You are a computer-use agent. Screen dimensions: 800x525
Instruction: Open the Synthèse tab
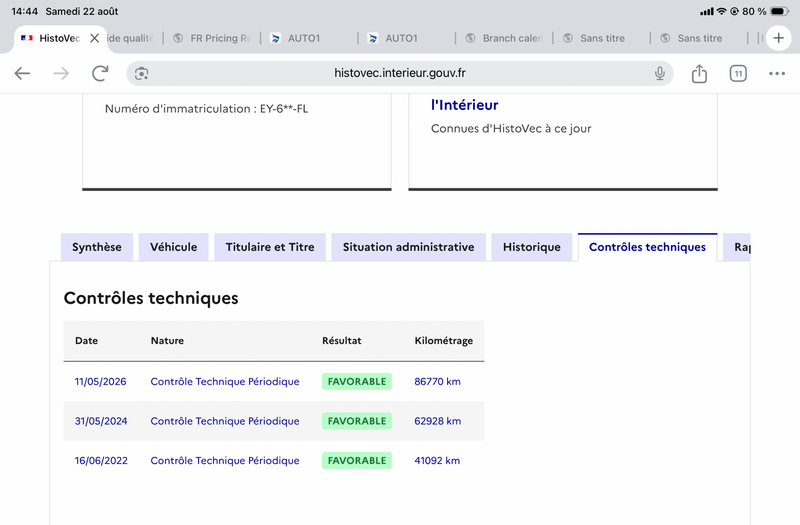[x=97, y=247]
